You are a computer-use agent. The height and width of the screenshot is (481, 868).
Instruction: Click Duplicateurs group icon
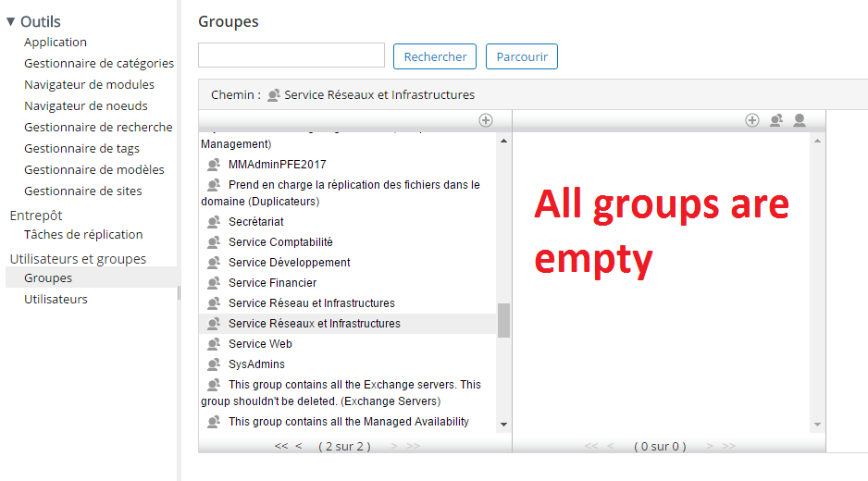(214, 185)
